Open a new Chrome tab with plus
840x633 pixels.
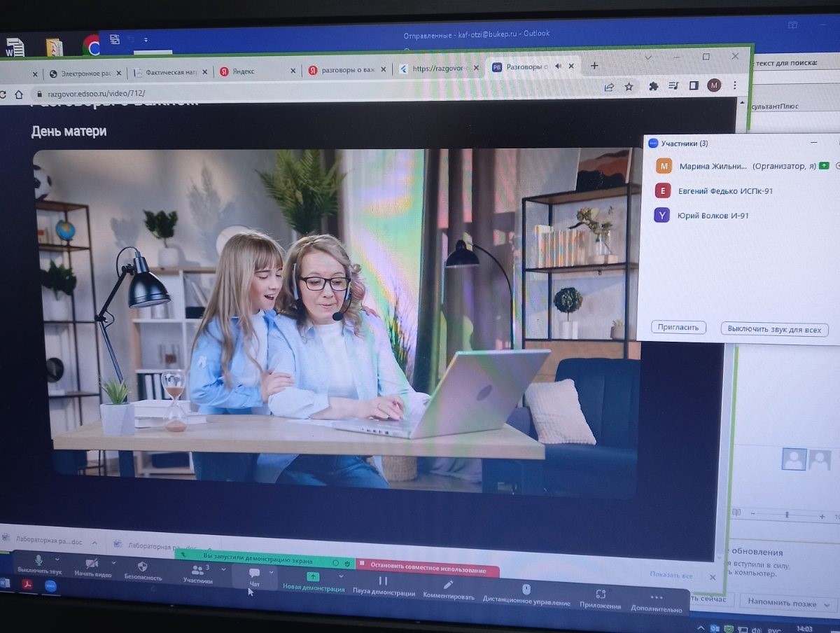point(594,65)
